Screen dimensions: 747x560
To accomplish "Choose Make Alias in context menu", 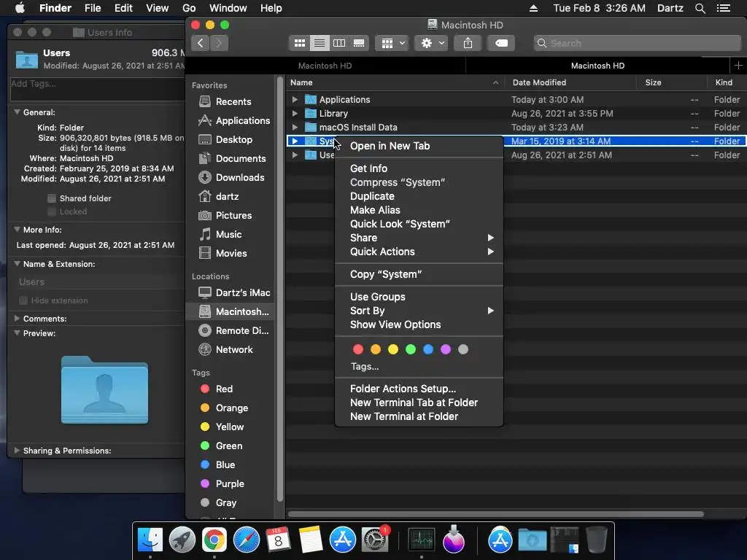I will click(x=419, y=210).
